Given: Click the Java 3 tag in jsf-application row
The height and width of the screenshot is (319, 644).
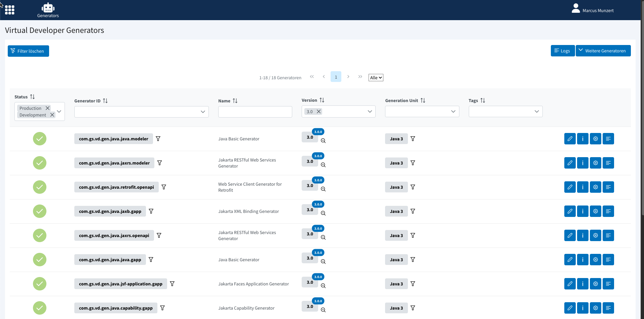Looking at the screenshot, I should coord(396,284).
